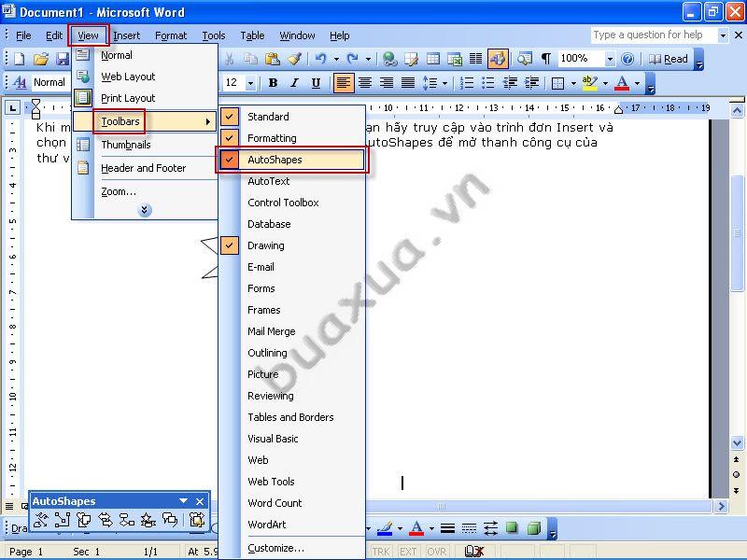Toggle Italic formatting
Viewport: 747px width, 560px height.
click(x=294, y=83)
